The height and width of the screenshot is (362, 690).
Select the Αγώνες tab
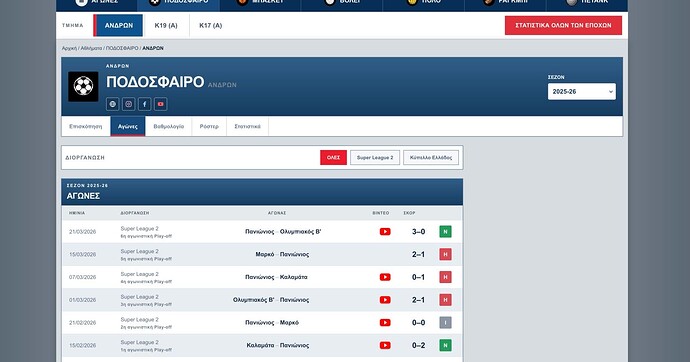(128, 127)
